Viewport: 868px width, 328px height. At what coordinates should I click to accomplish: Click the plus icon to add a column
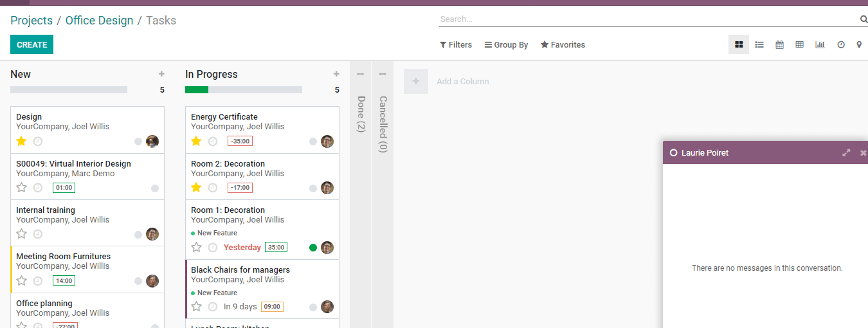[x=416, y=81]
